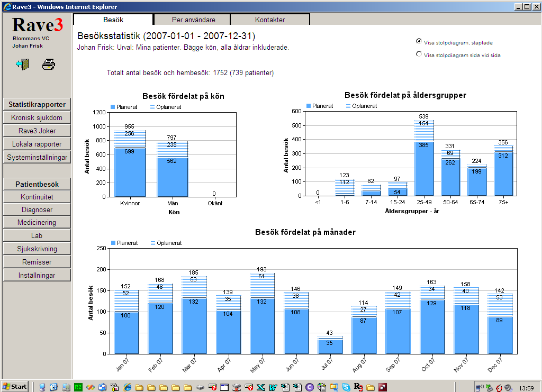Select 'Visa stolpdiagram, staplade' radio button
The image size is (542, 392).
pos(419,41)
